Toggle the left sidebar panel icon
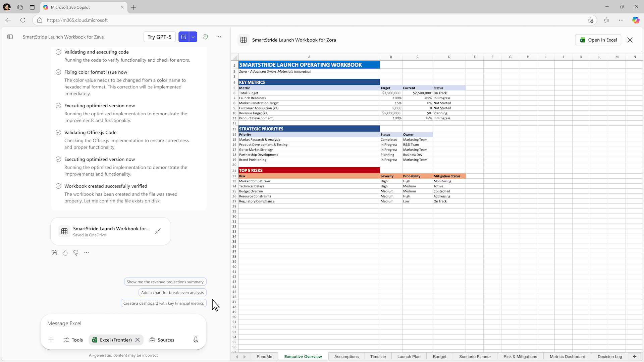This screenshot has width=644, height=362. pyautogui.click(x=10, y=37)
